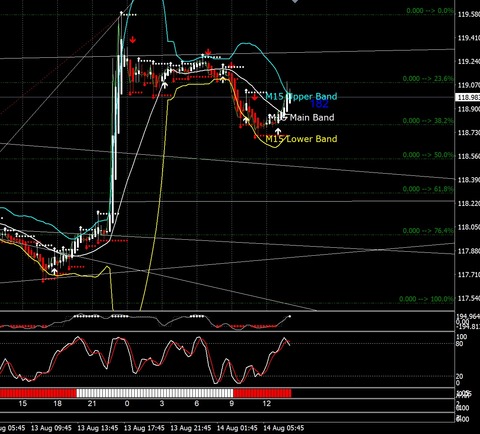Click the 117.710 price axis value
This screenshot has height=434, width=480.
click(x=469, y=275)
